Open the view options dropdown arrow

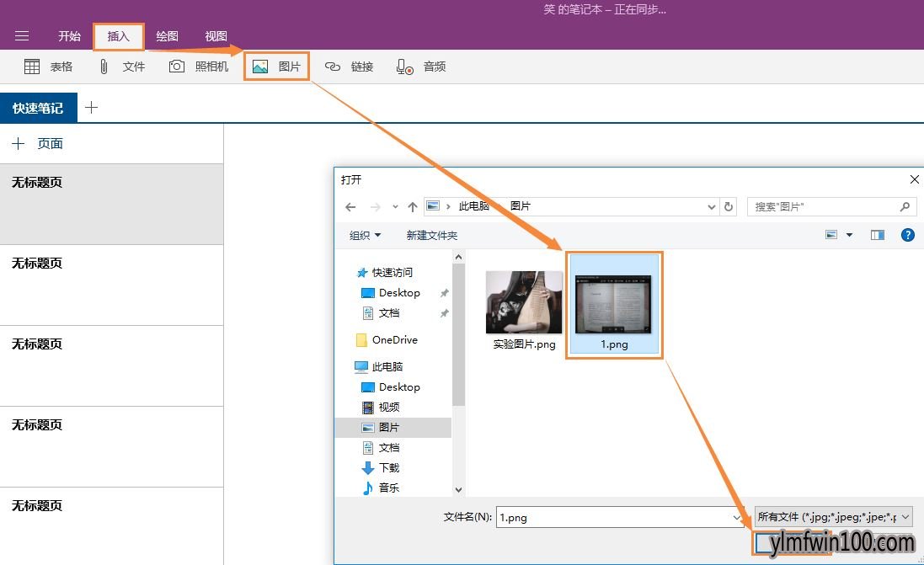(x=849, y=235)
